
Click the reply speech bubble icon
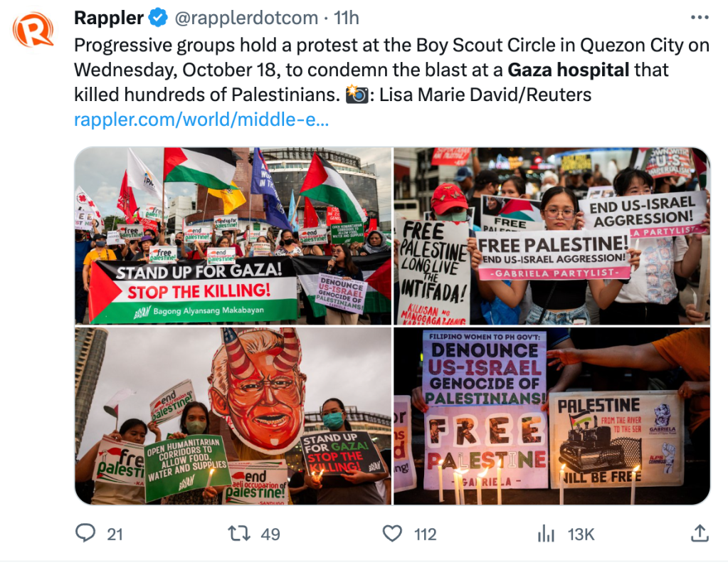click(85, 533)
